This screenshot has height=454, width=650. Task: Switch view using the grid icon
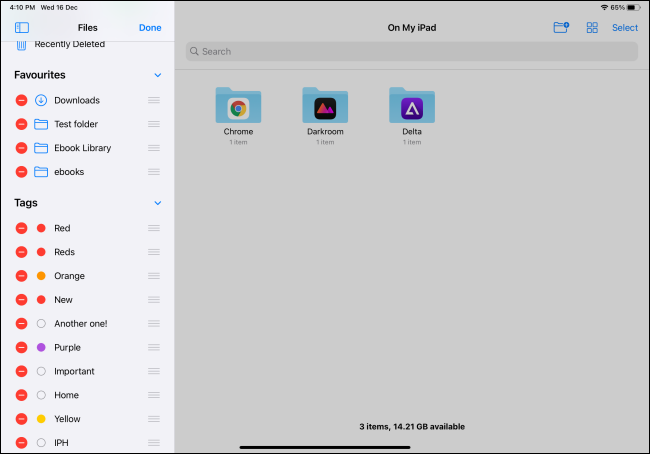click(592, 28)
